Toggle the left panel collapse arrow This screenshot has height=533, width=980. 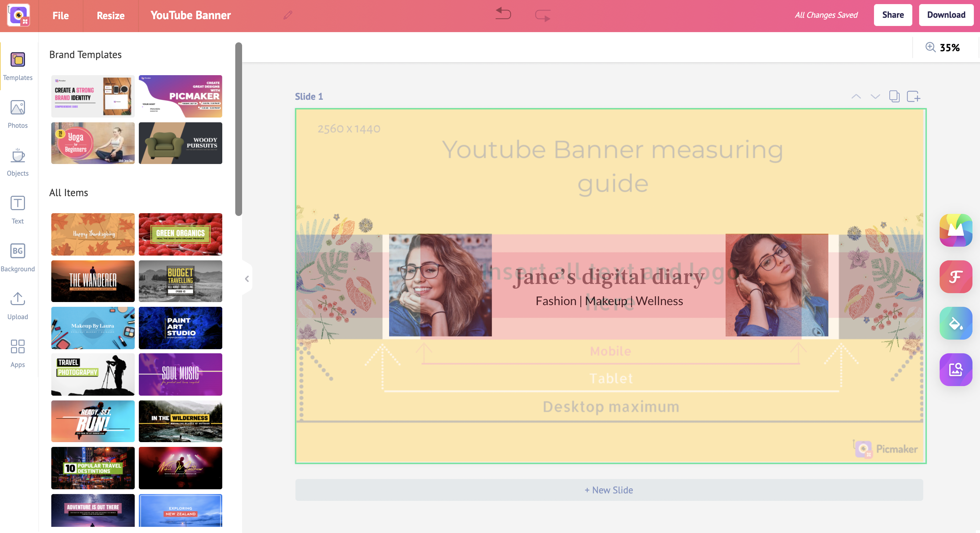pyautogui.click(x=247, y=279)
